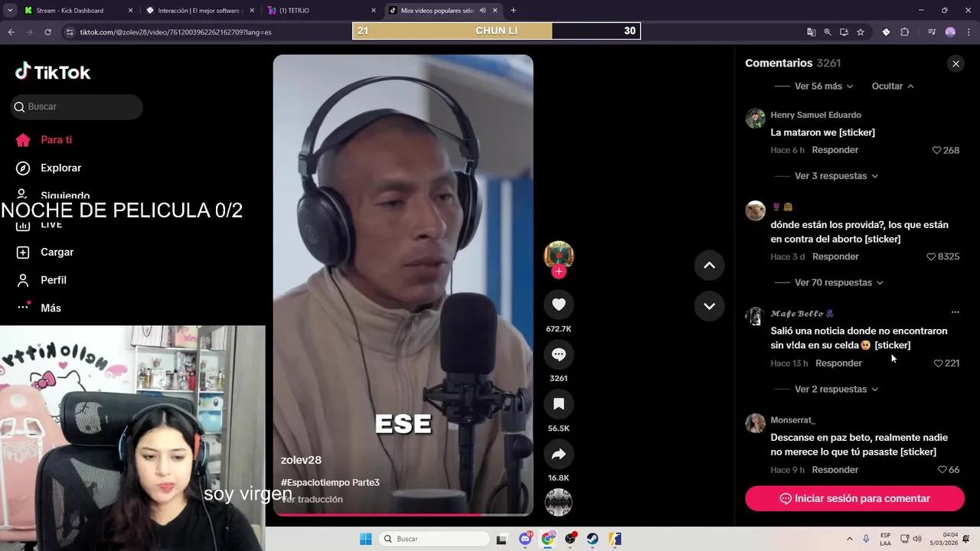Open the Chrome three-dot menu
The height and width of the screenshot is (551, 980).
[968, 32]
